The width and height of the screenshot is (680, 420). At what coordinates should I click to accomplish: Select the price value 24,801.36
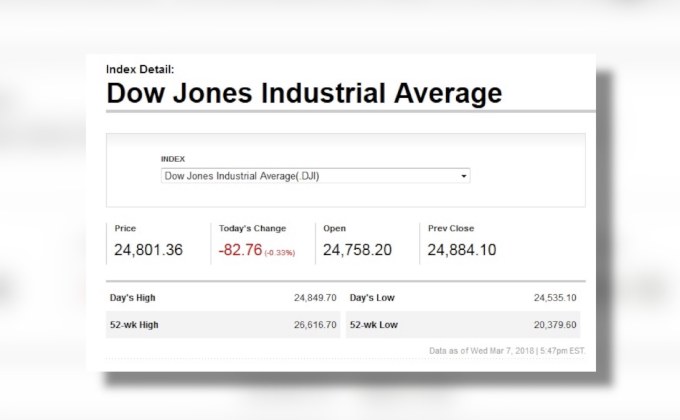[149, 250]
